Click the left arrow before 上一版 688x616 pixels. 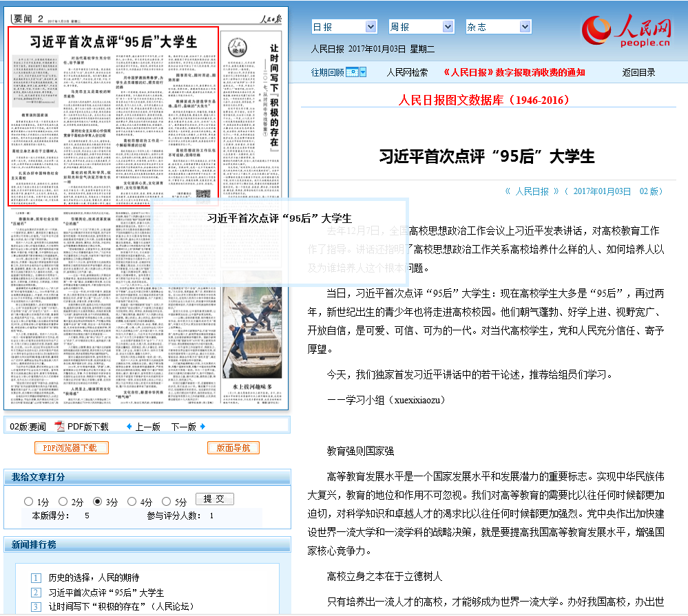pyautogui.click(x=129, y=427)
